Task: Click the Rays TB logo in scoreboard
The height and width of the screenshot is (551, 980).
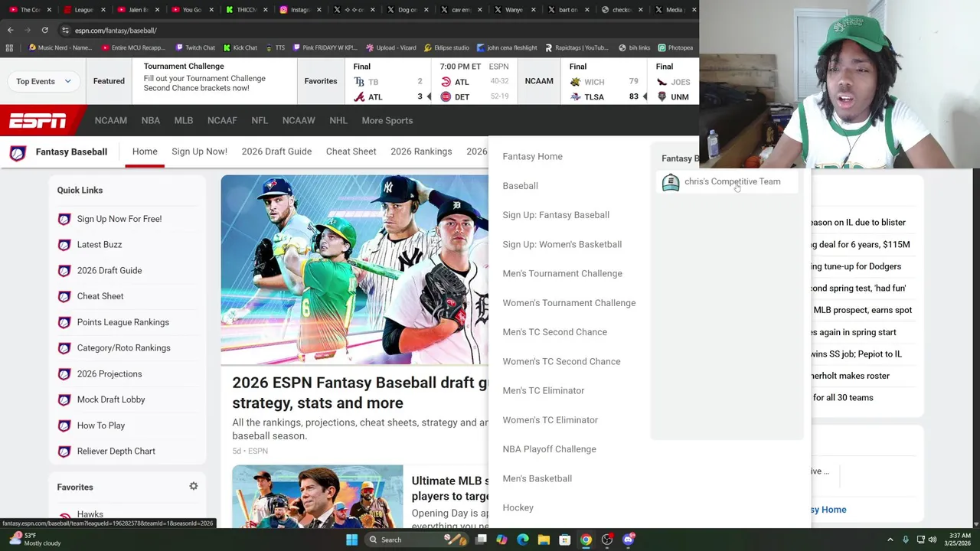Action: pos(359,82)
